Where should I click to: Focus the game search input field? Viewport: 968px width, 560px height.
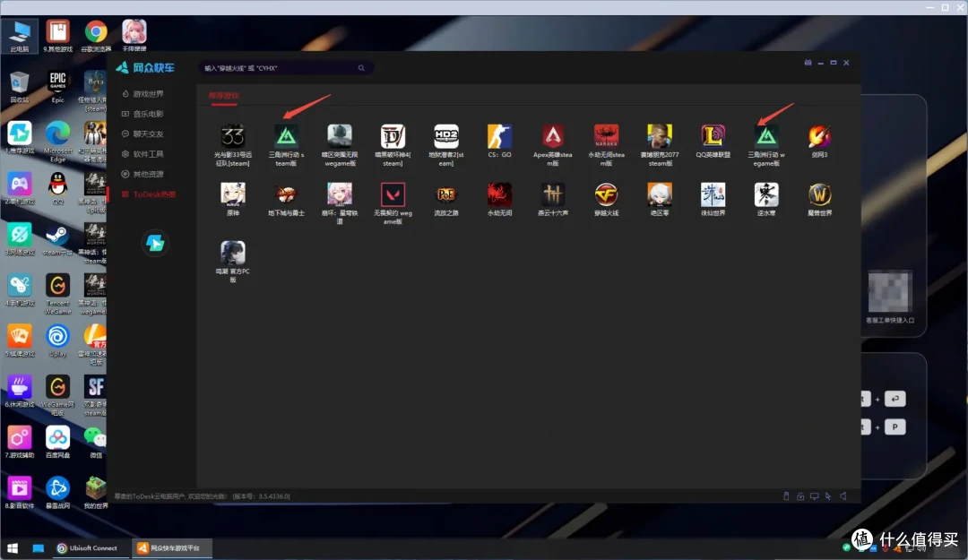pos(285,68)
